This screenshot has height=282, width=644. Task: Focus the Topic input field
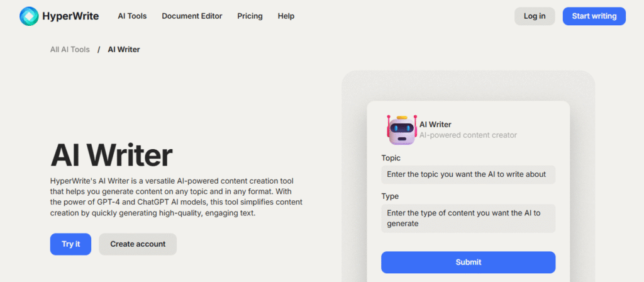point(468,174)
